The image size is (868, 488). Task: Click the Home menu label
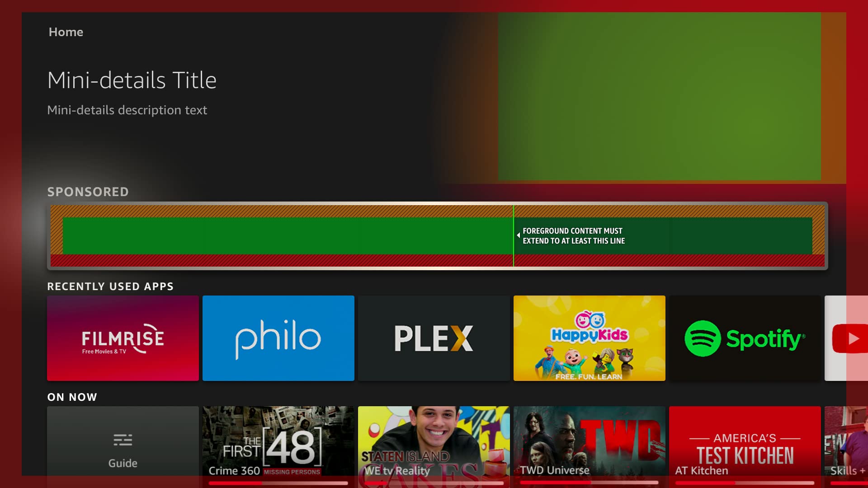[65, 32]
